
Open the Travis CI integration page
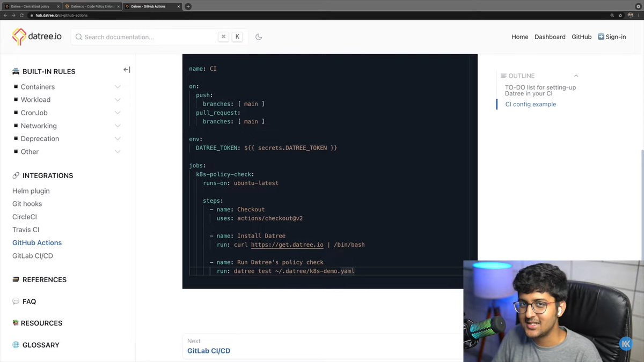(x=26, y=230)
